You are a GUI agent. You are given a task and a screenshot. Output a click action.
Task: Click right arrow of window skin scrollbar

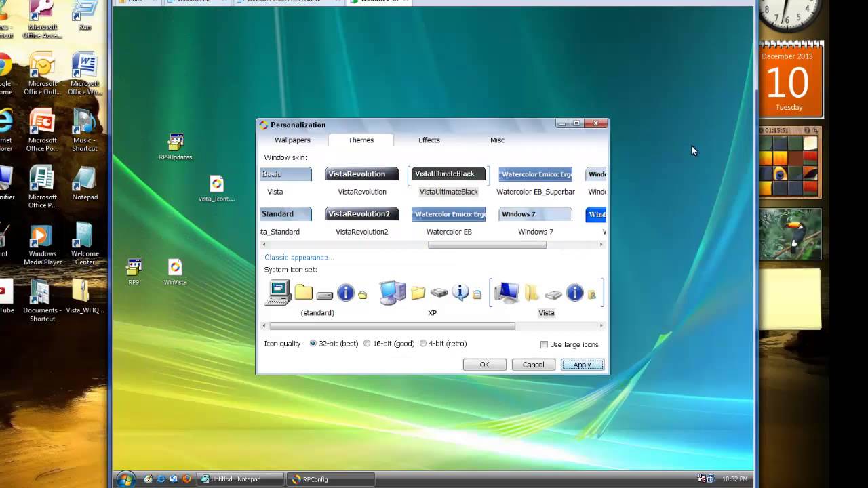(601, 245)
